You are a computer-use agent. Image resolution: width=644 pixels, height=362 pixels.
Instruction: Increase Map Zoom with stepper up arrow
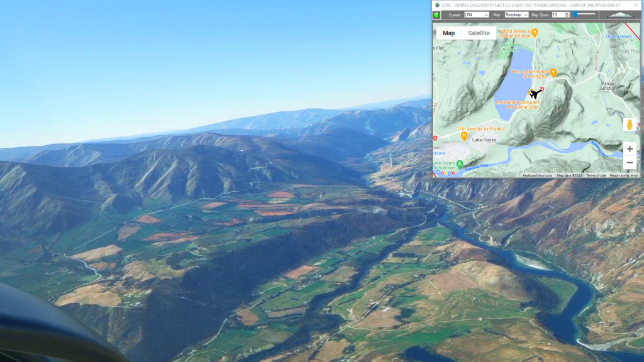click(x=567, y=13)
